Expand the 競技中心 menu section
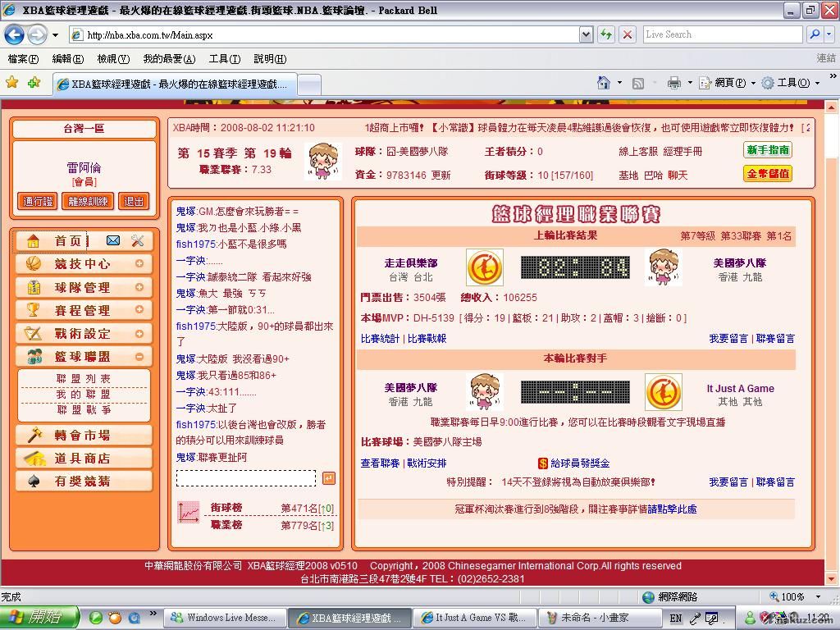 click(x=139, y=264)
